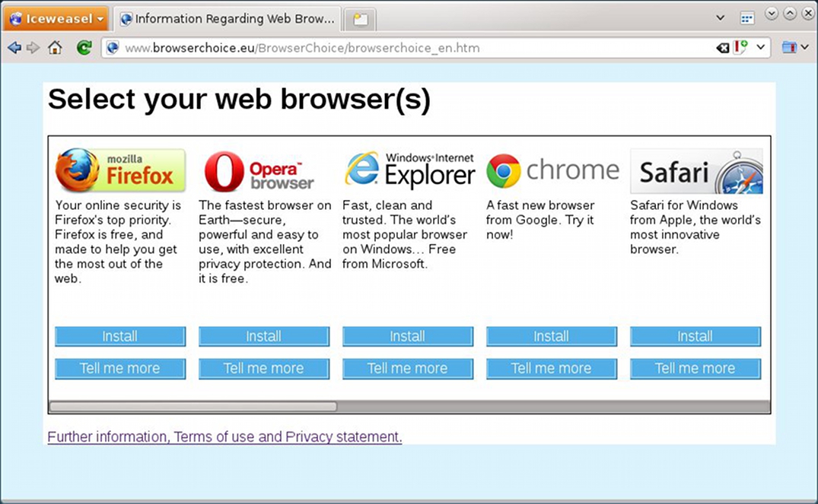Minimize the Iceweasel window
This screenshot has width=818, height=504.
772,14
